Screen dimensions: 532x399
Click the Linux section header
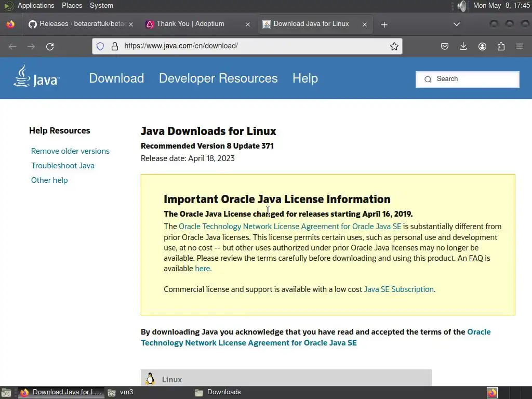[x=286, y=378]
